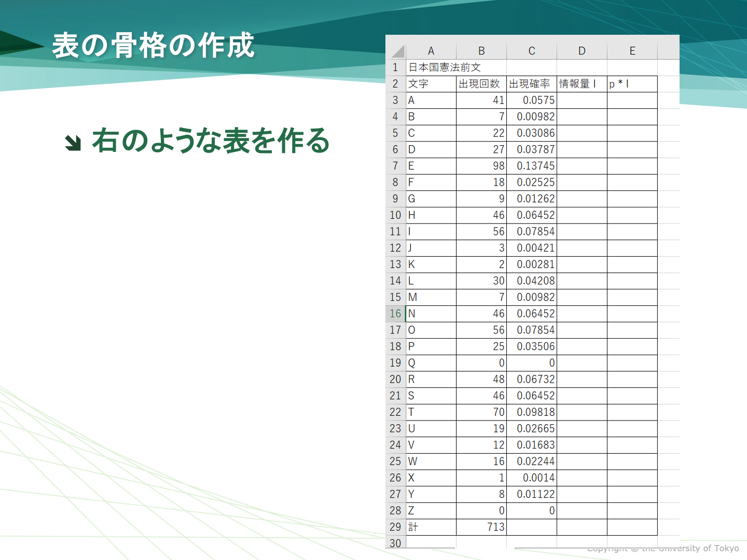This screenshot has height=560, width=747.
Task: Select row 29 header
Action: 395,527
